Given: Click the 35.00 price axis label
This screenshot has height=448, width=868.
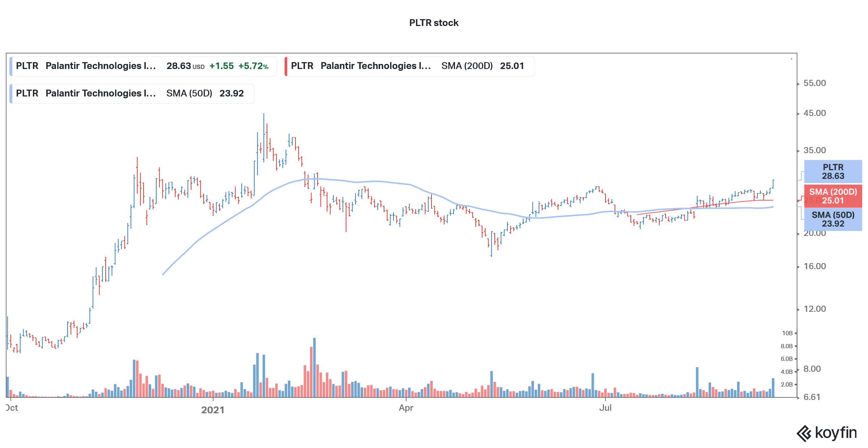Looking at the screenshot, I should (x=814, y=150).
